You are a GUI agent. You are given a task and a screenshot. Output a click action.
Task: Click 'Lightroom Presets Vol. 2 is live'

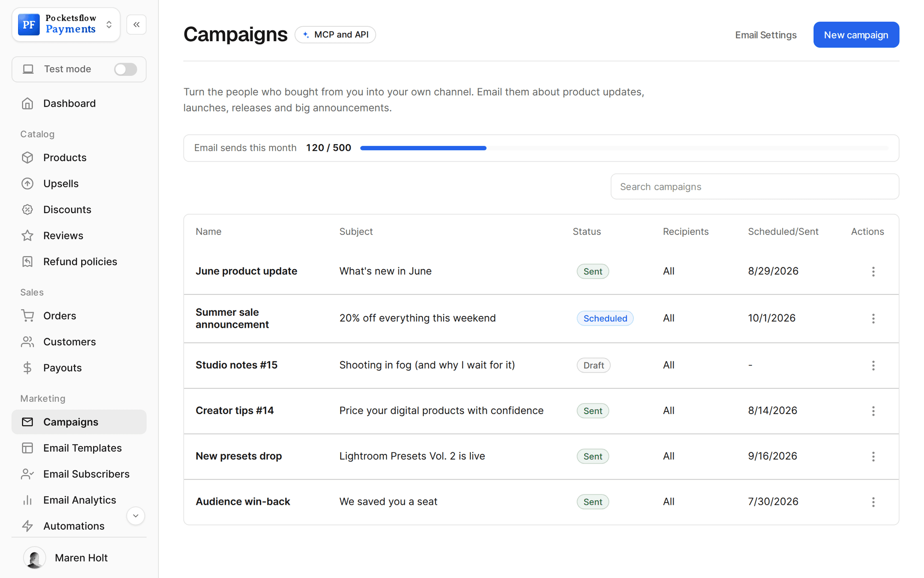point(412,456)
